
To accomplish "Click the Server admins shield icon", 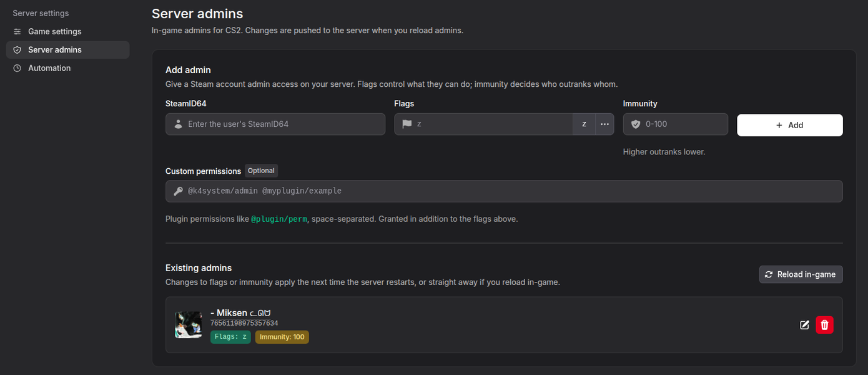I will tap(17, 50).
